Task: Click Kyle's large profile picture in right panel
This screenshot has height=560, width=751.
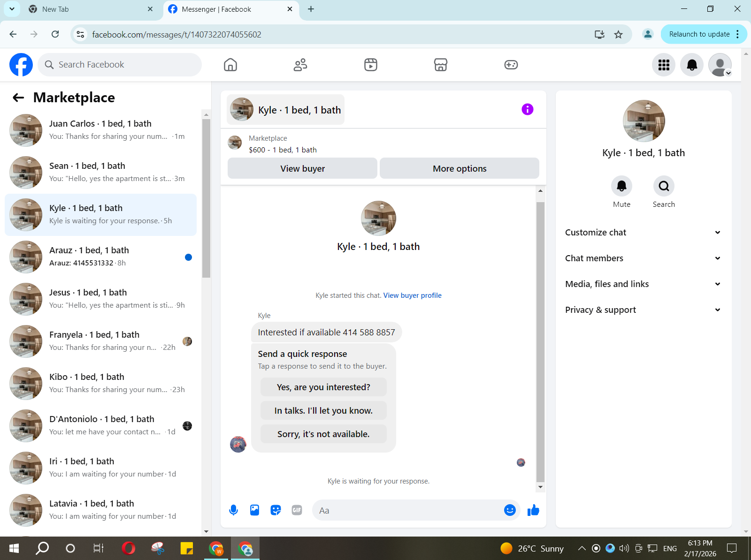Action: tap(644, 121)
